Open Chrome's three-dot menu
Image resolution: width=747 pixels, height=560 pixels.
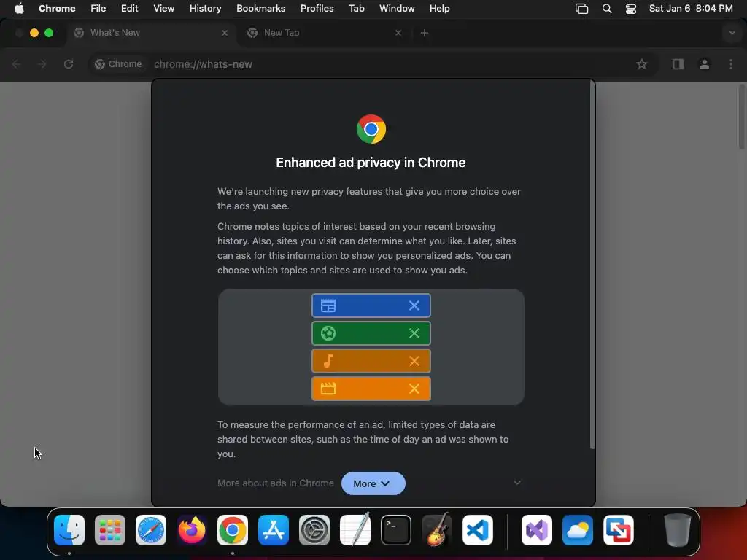pos(731,64)
